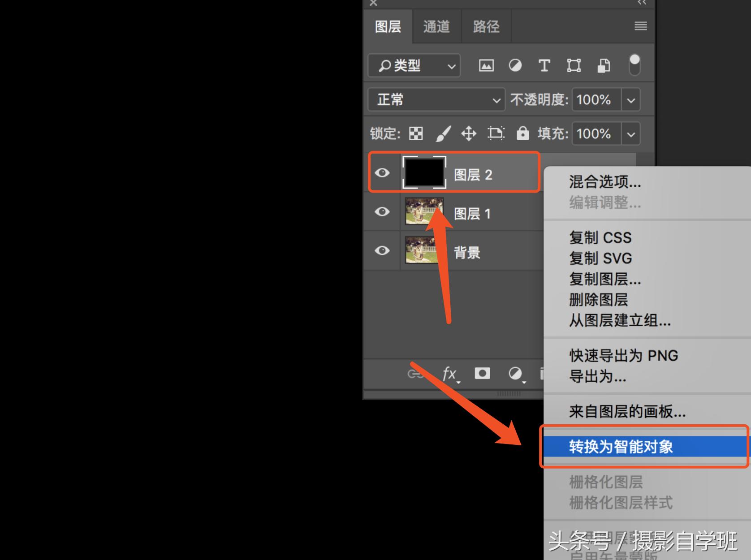Open the 不透明度 percentage dropdown
Viewport: 751px width, 560px height.
tap(630, 99)
